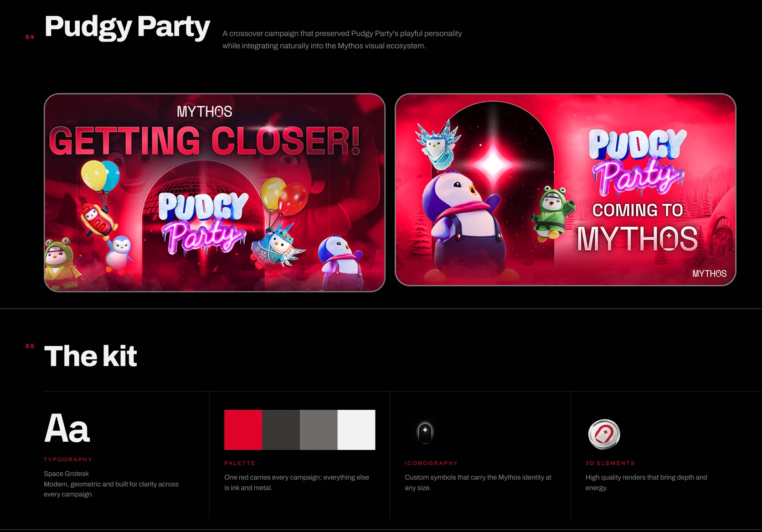Click the heading The kit

[91, 356]
